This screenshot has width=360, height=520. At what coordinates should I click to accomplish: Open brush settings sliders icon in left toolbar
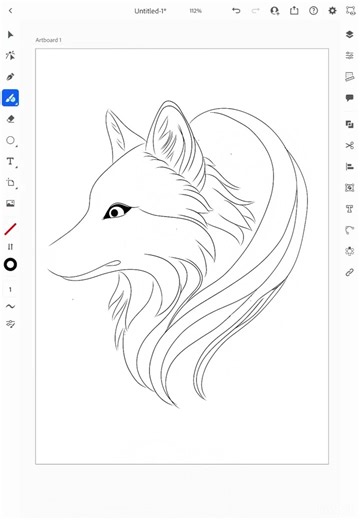[x=10, y=324]
